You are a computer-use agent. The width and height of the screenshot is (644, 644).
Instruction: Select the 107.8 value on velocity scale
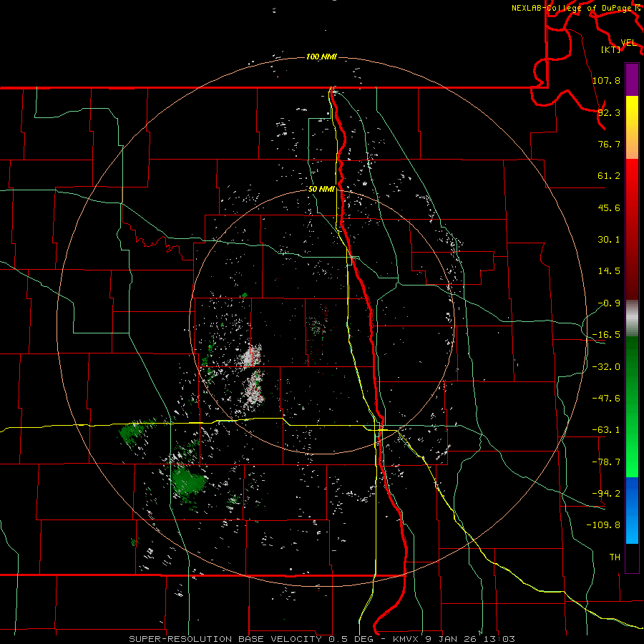[x=606, y=80]
